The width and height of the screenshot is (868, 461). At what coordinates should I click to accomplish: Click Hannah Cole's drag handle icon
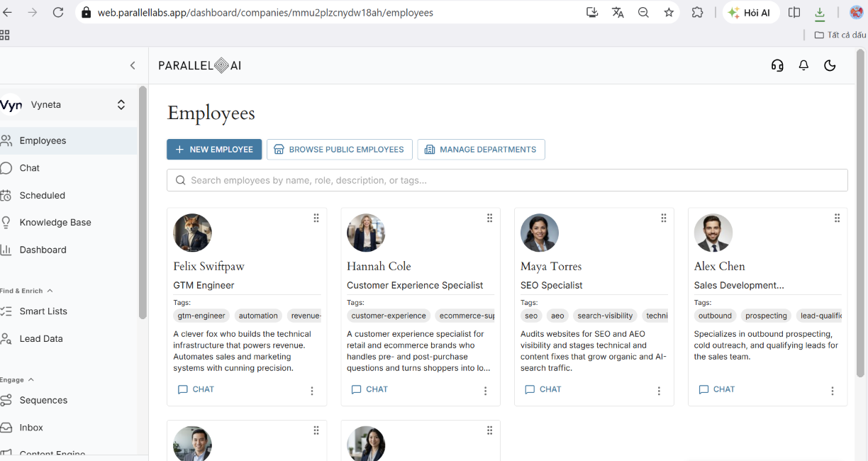coord(489,218)
